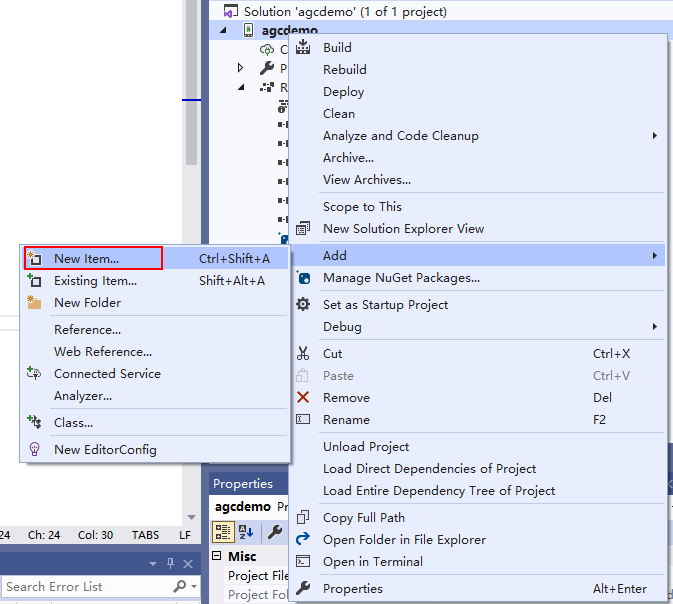
Task: Click the Cut scissors icon
Action: coord(303,354)
